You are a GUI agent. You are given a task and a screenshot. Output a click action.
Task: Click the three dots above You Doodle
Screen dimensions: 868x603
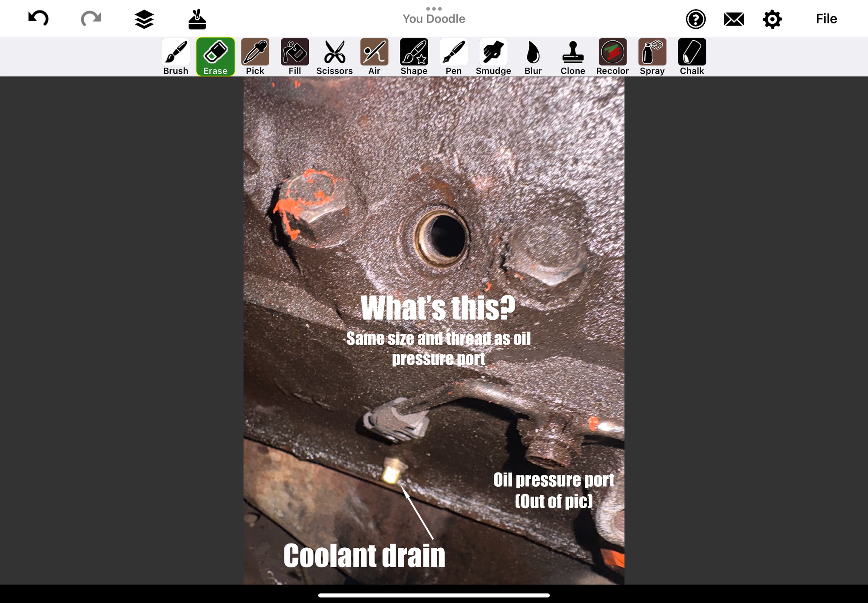tap(434, 9)
